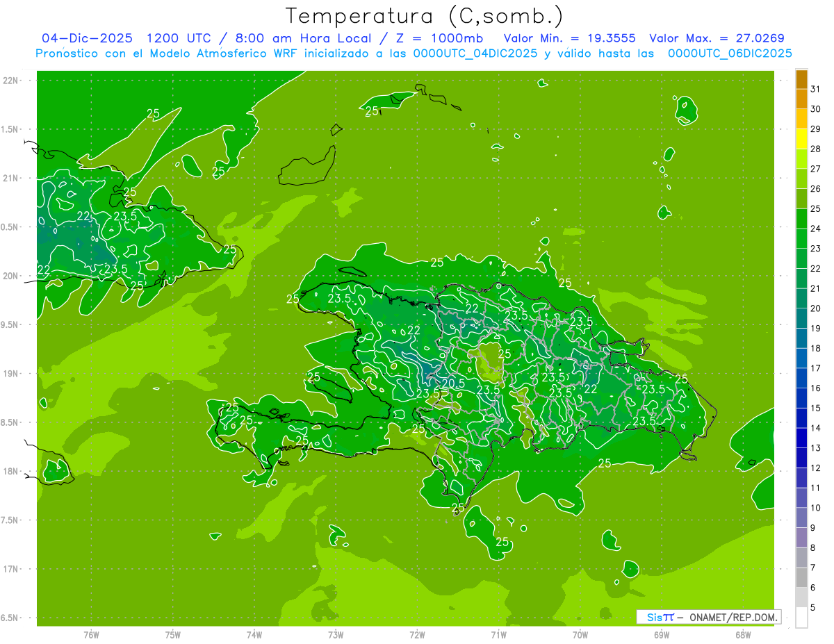
Task: Click the green swatch between 24 and 25
Action: click(802, 219)
